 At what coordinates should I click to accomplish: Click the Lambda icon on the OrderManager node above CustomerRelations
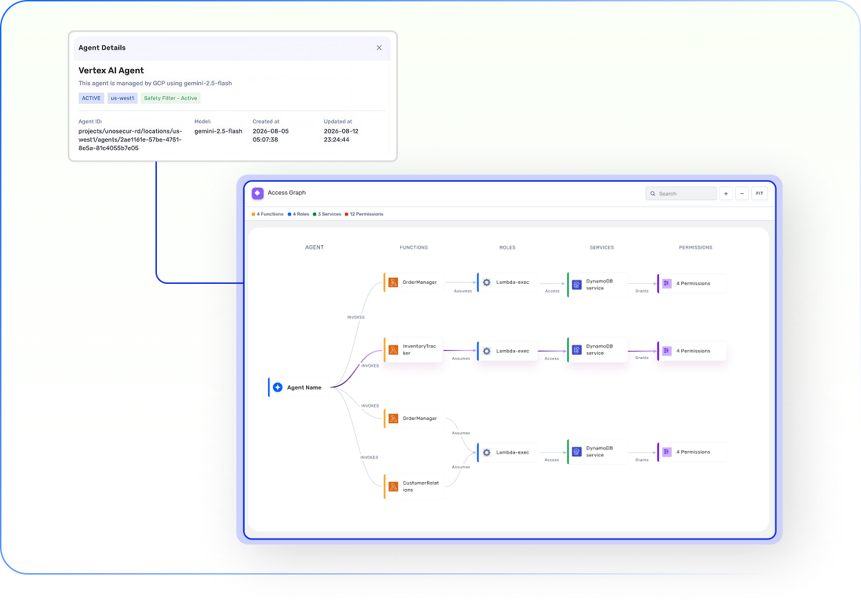tap(393, 418)
